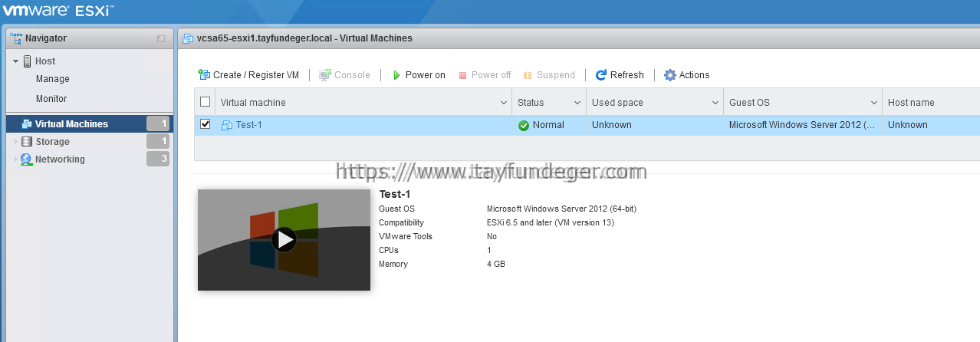Expand the Storage tree node
This screenshot has width=980, height=342.
(15, 142)
